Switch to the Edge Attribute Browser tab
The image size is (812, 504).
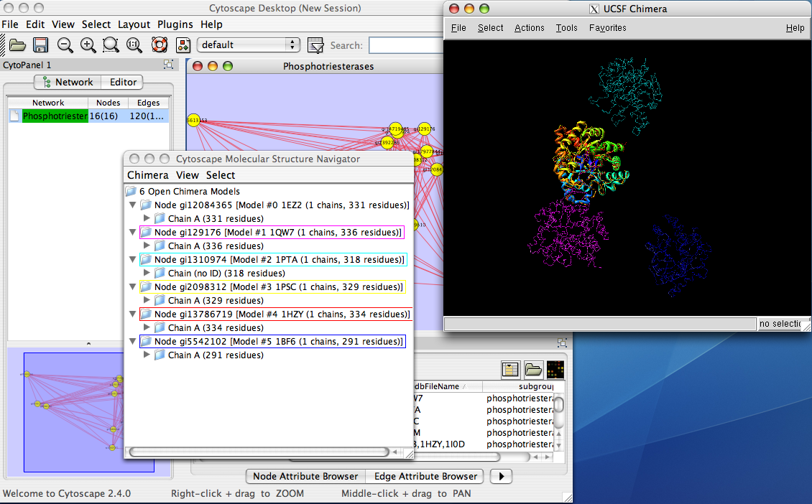(426, 476)
